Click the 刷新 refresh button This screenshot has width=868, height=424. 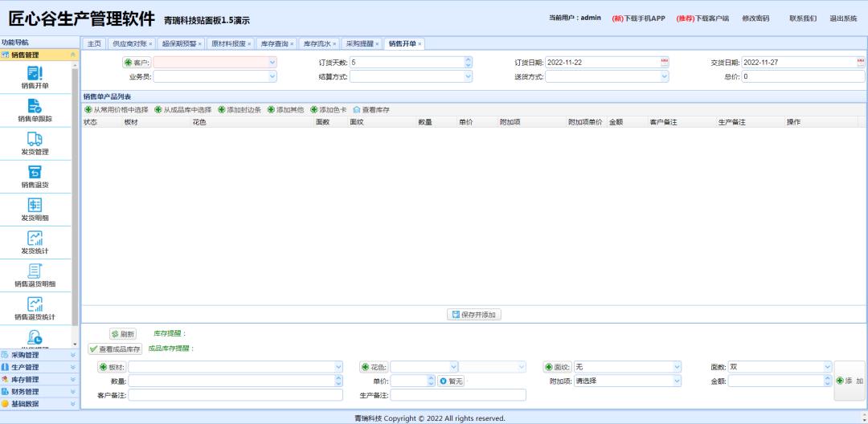pyautogui.click(x=122, y=334)
